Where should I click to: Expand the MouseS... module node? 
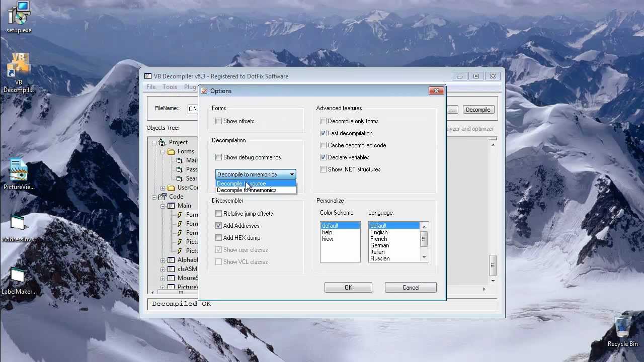click(x=163, y=278)
